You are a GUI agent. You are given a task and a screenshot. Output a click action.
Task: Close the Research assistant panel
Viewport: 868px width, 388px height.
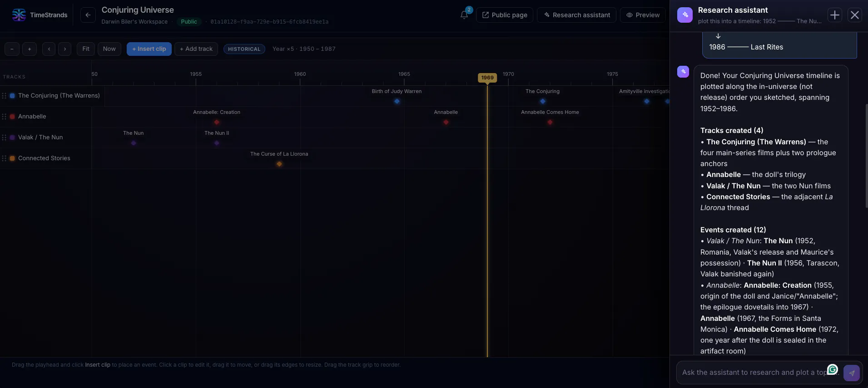[855, 15]
